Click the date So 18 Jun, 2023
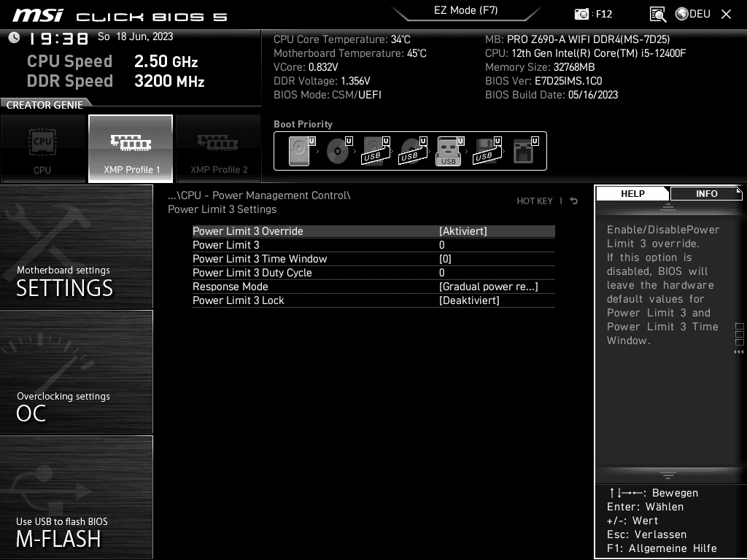This screenshot has width=747, height=560. pyautogui.click(x=135, y=36)
